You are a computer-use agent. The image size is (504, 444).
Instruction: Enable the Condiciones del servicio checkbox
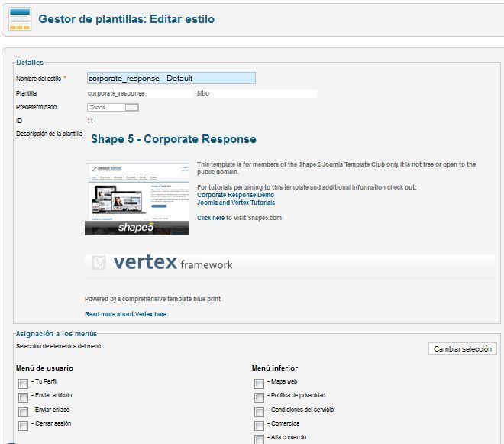pos(259,412)
